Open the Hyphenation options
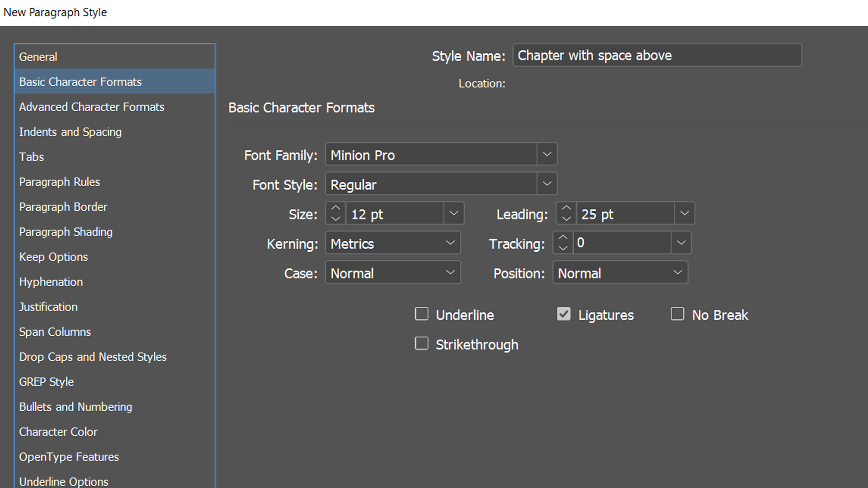 click(x=51, y=282)
